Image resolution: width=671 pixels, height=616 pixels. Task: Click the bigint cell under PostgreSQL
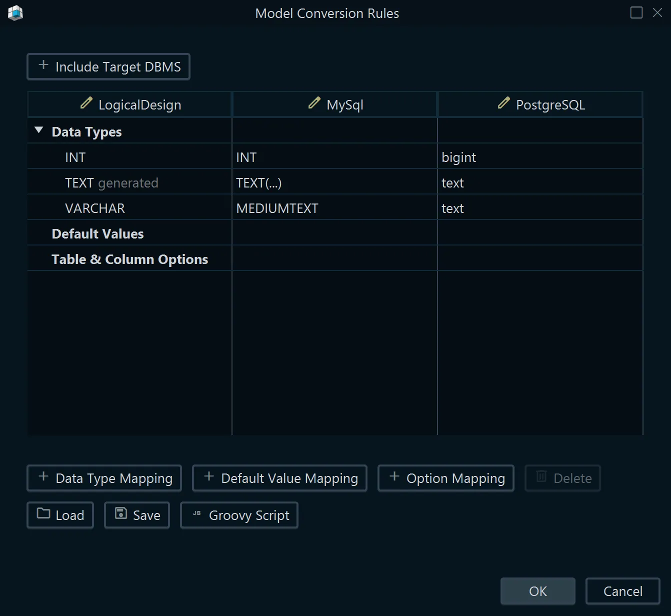pos(540,157)
